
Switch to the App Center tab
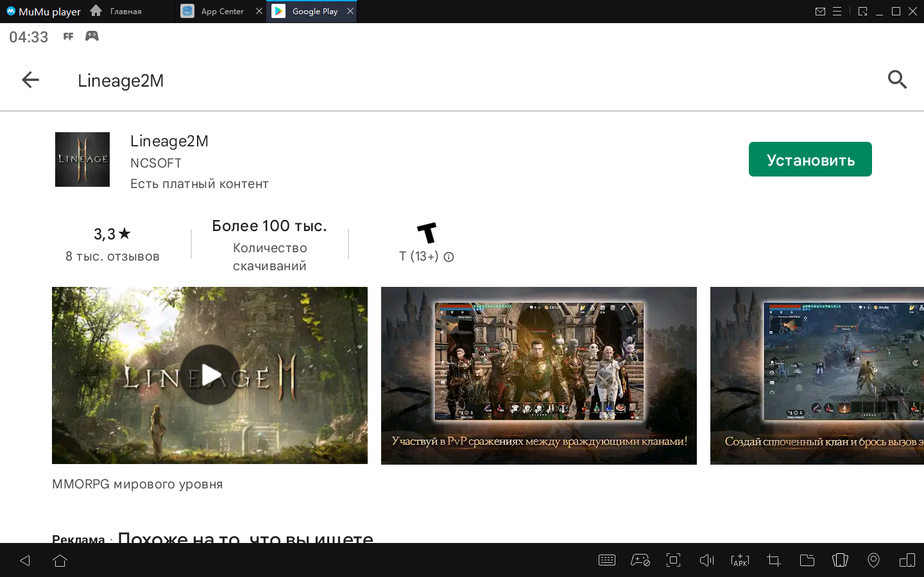pyautogui.click(x=221, y=12)
